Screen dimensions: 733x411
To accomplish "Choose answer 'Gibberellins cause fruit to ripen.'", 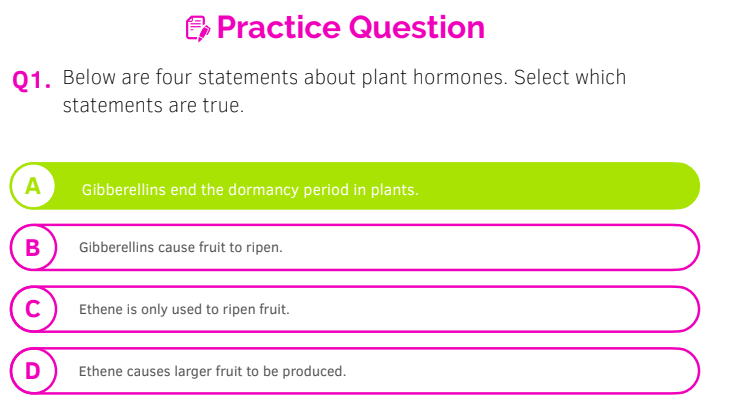I will pyautogui.click(x=355, y=248).
